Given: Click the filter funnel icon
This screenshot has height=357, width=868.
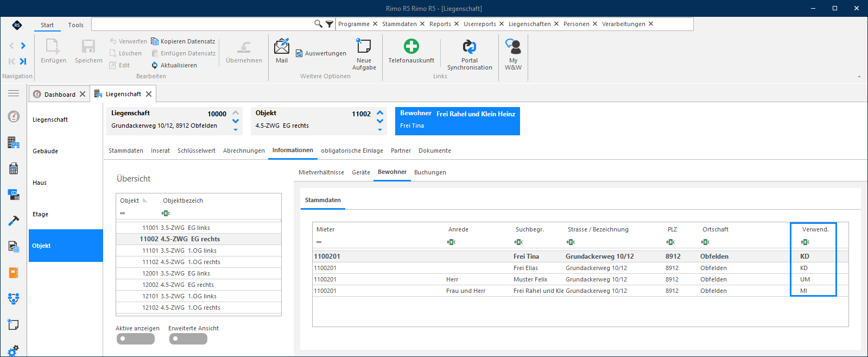Looking at the screenshot, I should tap(330, 24).
